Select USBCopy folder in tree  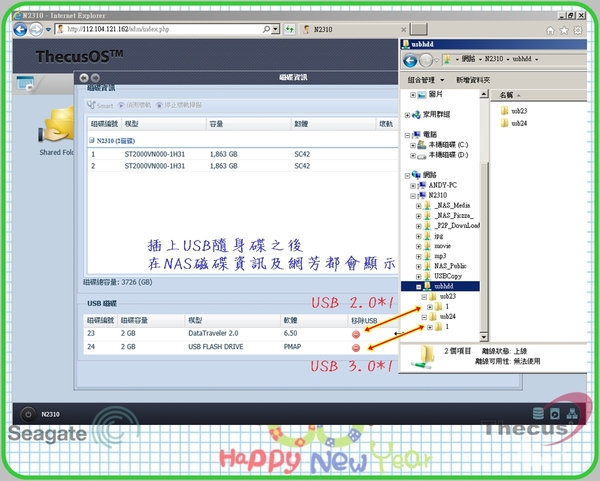(x=448, y=276)
